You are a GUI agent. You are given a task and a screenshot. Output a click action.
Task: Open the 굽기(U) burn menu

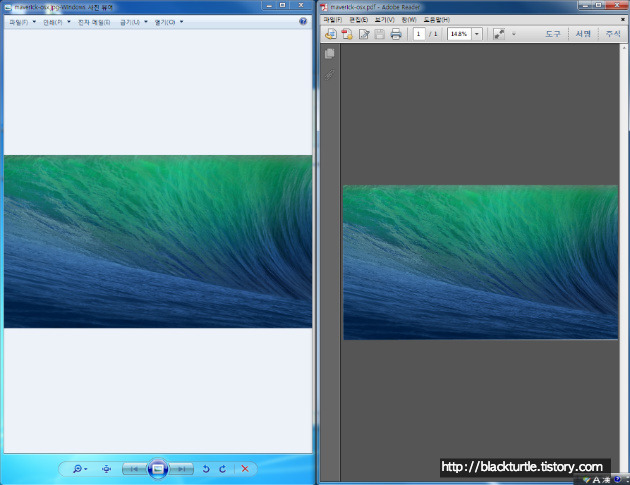134,22
